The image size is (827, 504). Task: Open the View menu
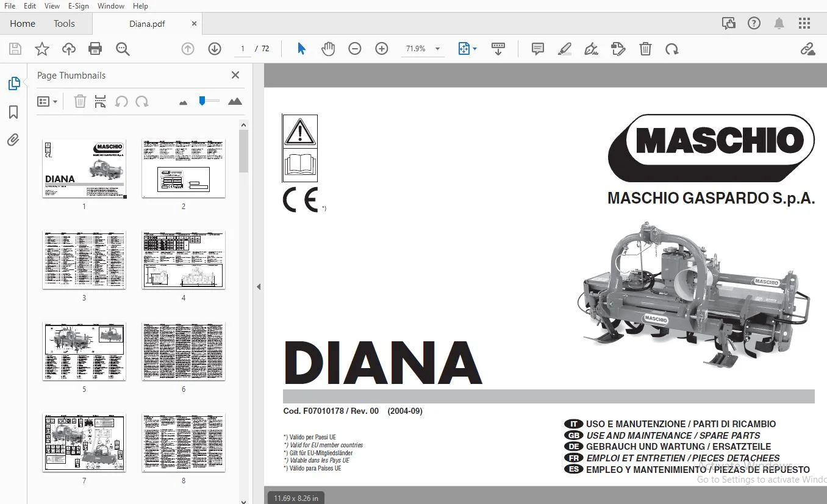[52, 6]
